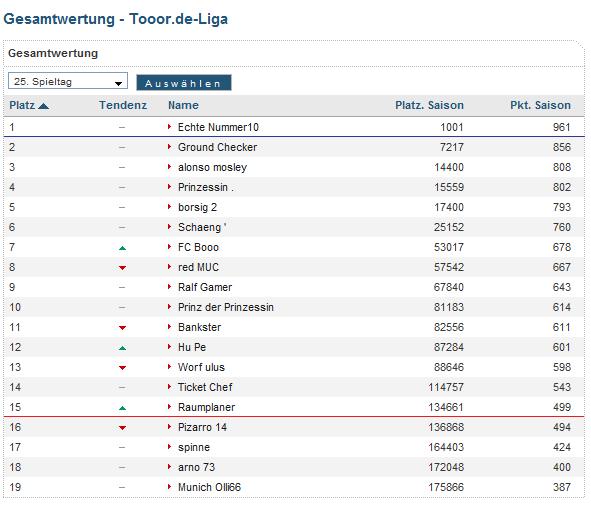Click the Auswählen button

pyautogui.click(x=184, y=83)
